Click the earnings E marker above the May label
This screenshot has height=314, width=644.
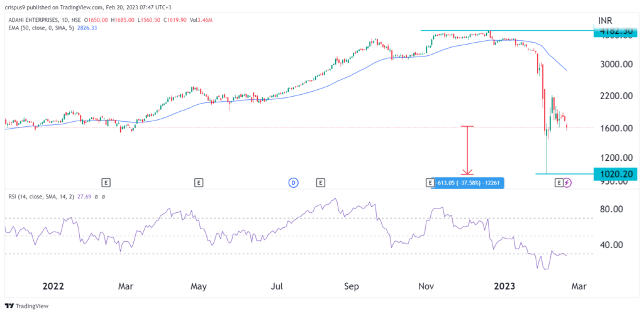click(x=198, y=181)
